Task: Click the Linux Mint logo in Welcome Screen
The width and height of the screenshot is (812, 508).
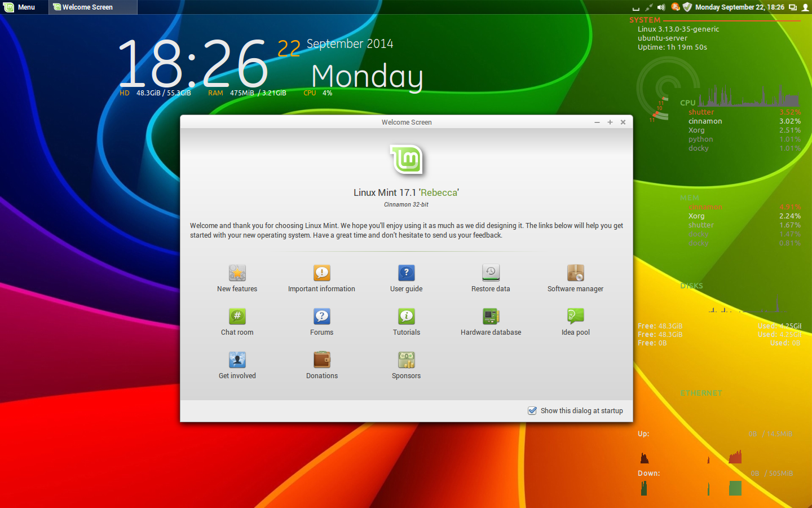Action: [x=407, y=160]
